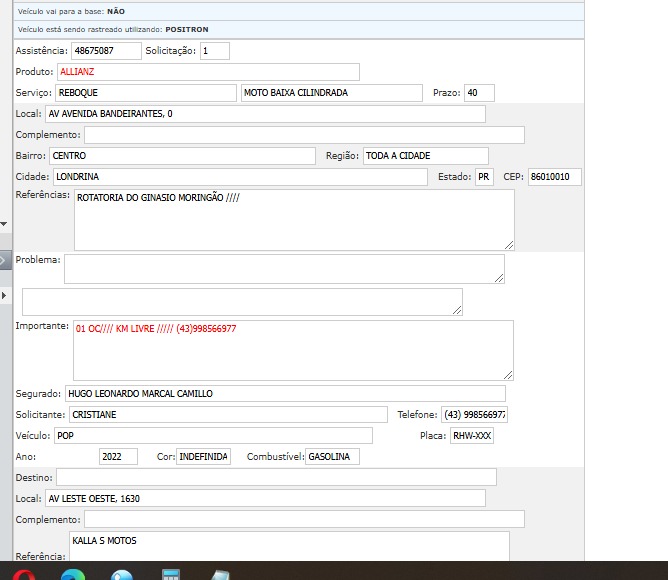Click the POSITRON tracking info row
Screen dimensions: 668x580
[299, 29]
